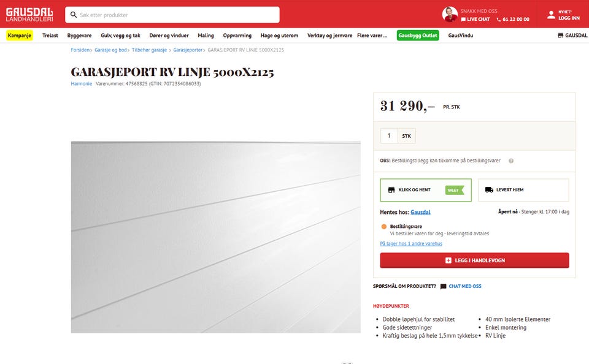This screenshot has width=589, height=364.
Task: Open the Trelast menu
Action: click(x=50, y=36)
